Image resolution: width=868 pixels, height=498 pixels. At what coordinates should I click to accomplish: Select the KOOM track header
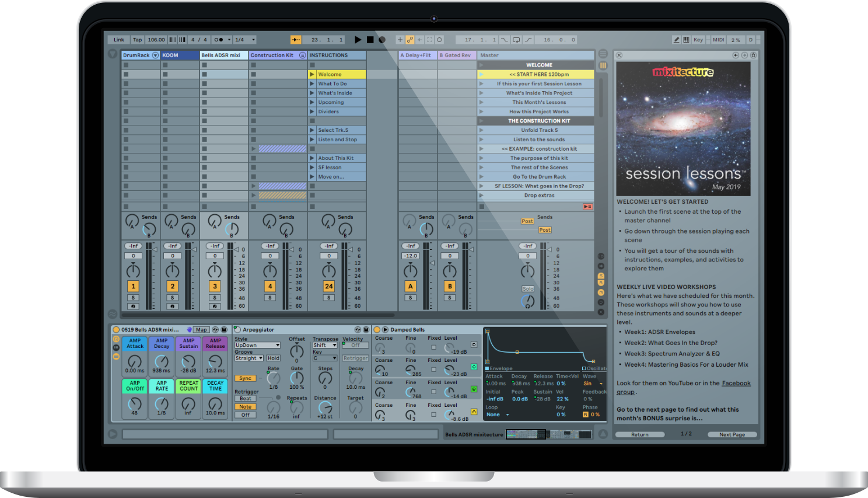coord(180,55)
